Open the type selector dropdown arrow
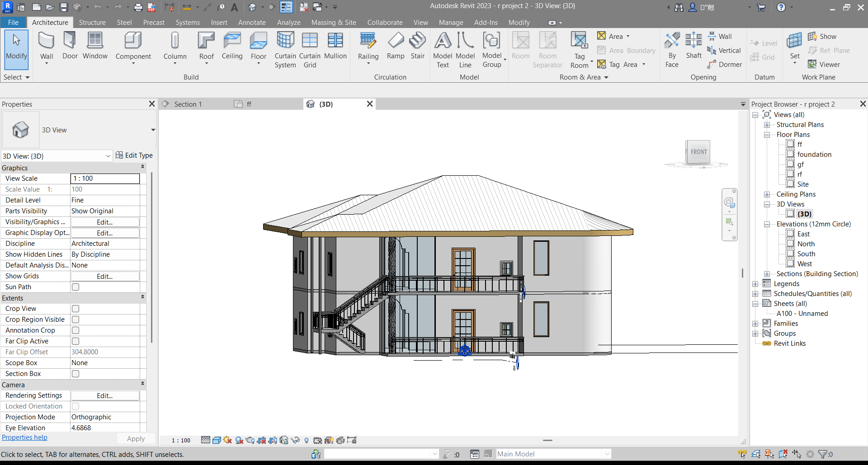Screen dimensions: 868x465 click(153, 130)
